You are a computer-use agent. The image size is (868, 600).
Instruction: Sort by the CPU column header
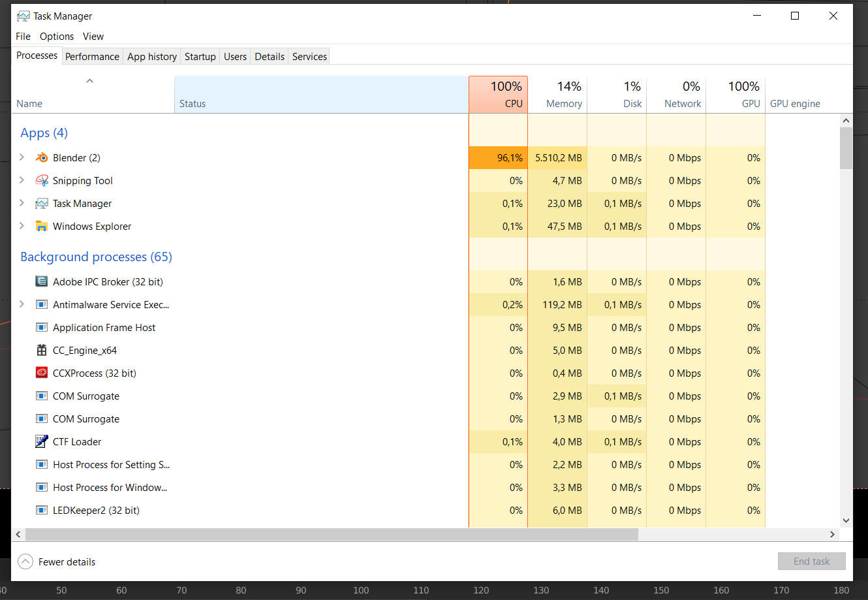[498, 95]
